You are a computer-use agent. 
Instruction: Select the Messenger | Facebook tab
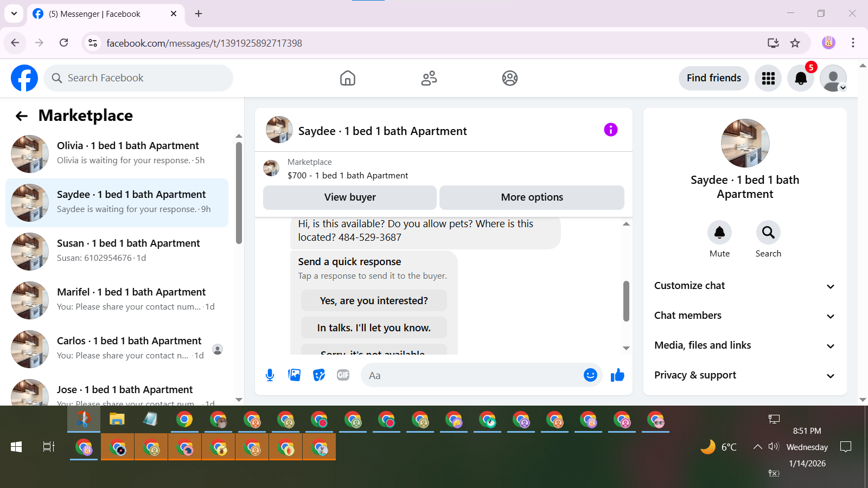(105, 14)
